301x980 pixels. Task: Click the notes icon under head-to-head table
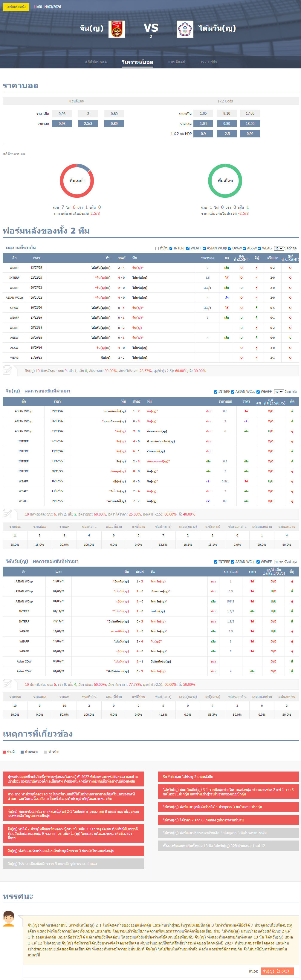coord(7,370)
